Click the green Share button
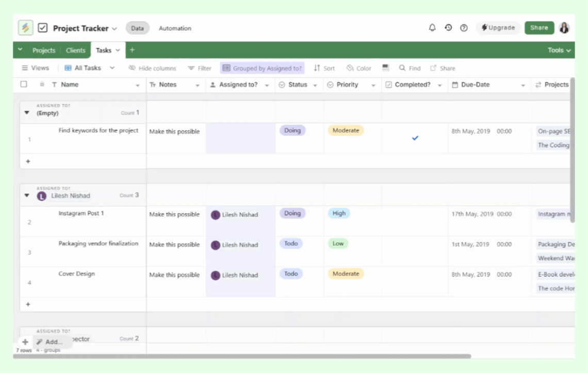This screenshot has width=588, height=373. coord(539,28)
